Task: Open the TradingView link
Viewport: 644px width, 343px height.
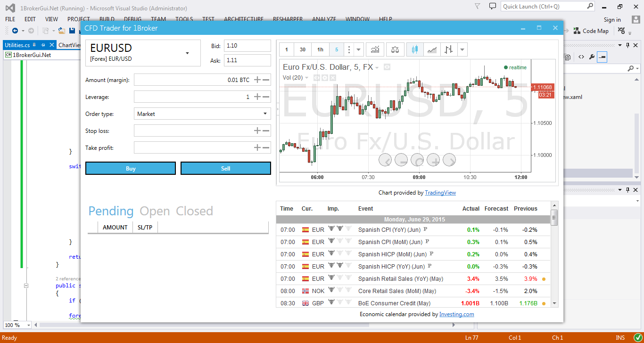Action: [440, 193]
